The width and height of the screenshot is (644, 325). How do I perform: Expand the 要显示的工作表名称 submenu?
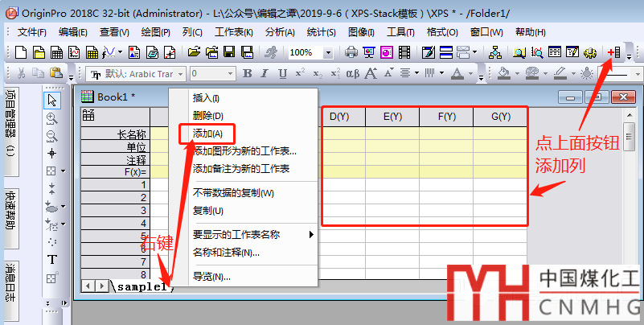click(311, 235)
